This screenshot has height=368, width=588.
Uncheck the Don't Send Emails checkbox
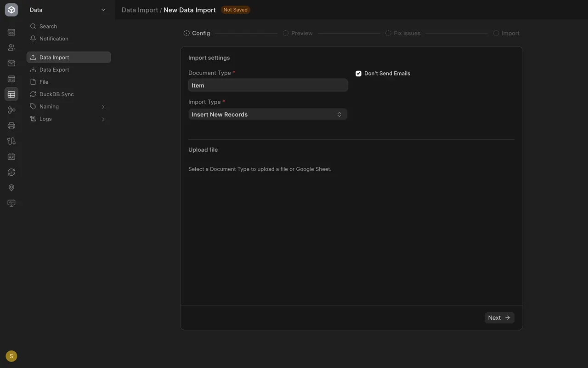tap(358, 74)
